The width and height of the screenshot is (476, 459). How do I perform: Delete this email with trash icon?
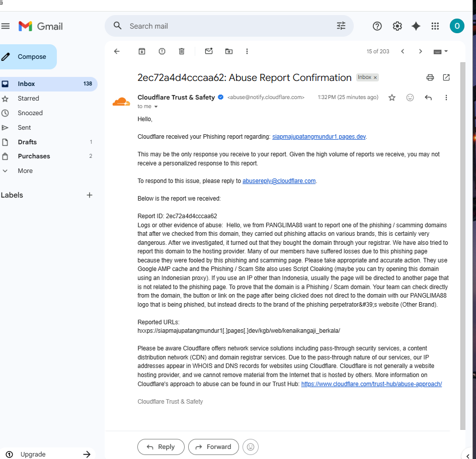(x=182, y=51)
